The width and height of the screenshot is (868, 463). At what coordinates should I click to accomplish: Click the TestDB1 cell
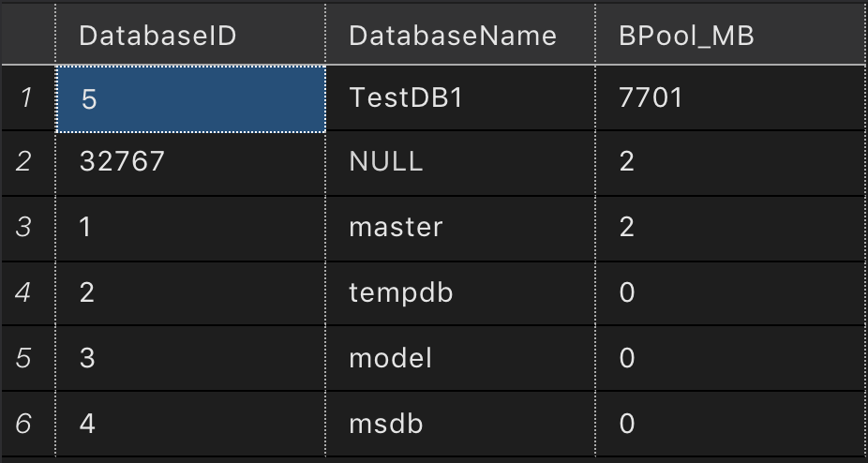pyautogui.click(x=460, y=98)
